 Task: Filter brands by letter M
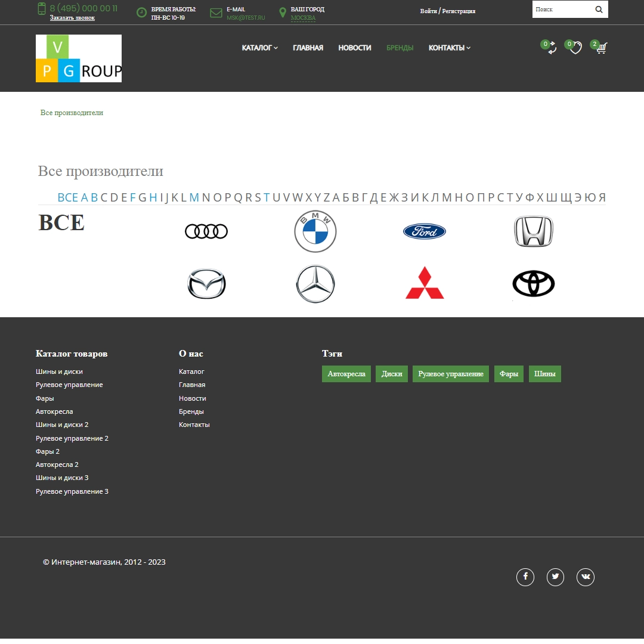pyautogui.click(x=194, y=197)
